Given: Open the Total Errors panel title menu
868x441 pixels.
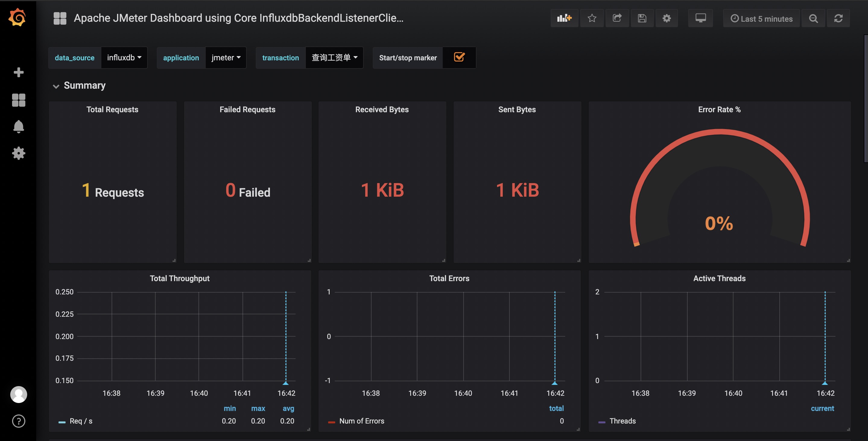Looking at the screenshot, I should (449, 278).
